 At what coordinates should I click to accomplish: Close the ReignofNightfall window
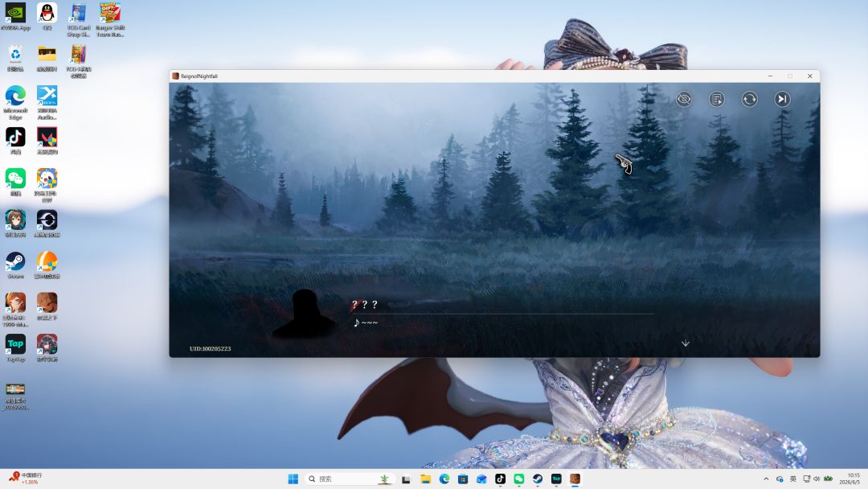click(x=810, y=76)
